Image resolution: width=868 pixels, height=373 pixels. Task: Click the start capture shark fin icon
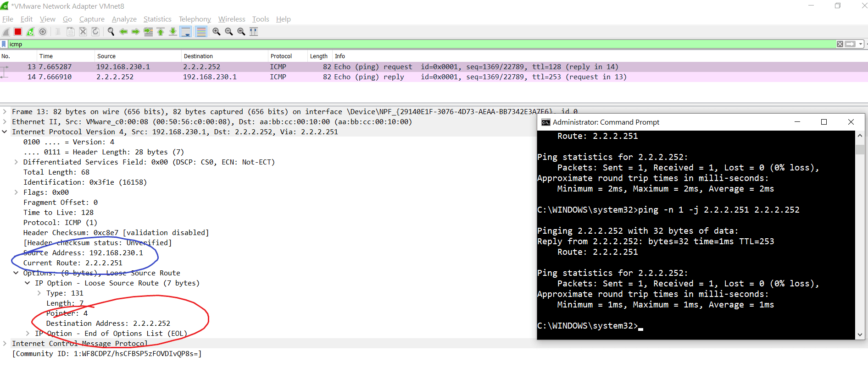click(x=6, y=32)
